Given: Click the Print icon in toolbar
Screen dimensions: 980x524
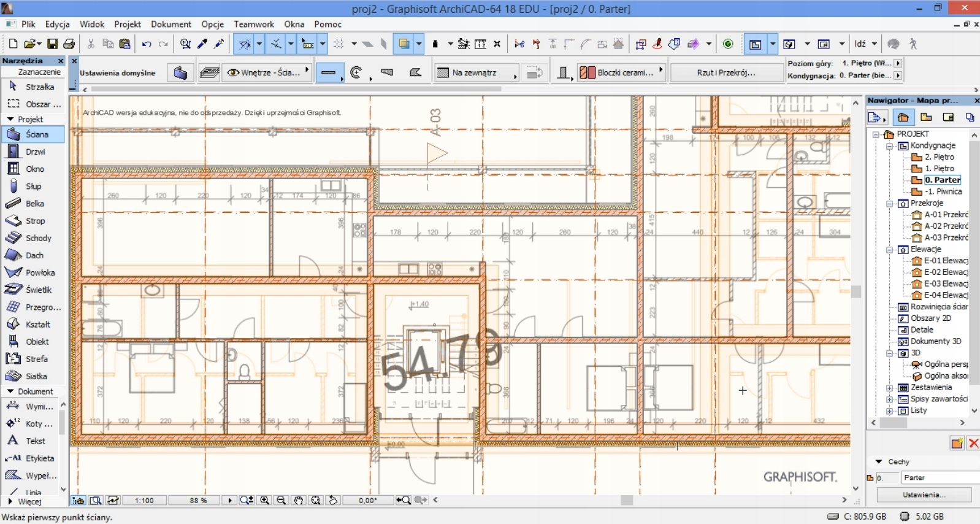Looking at the screenshot, I should [69, 44].
